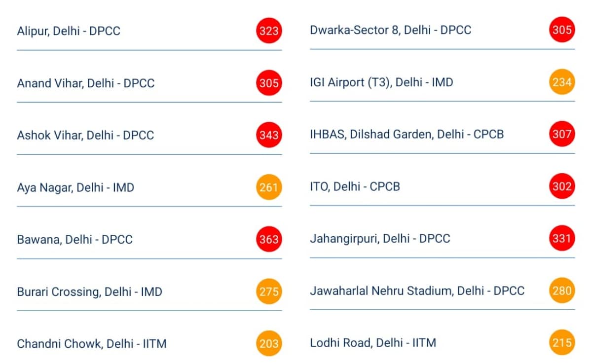Click the orange 275 Burari Crossing badge

pyautogui.click(x=269, y=291)
